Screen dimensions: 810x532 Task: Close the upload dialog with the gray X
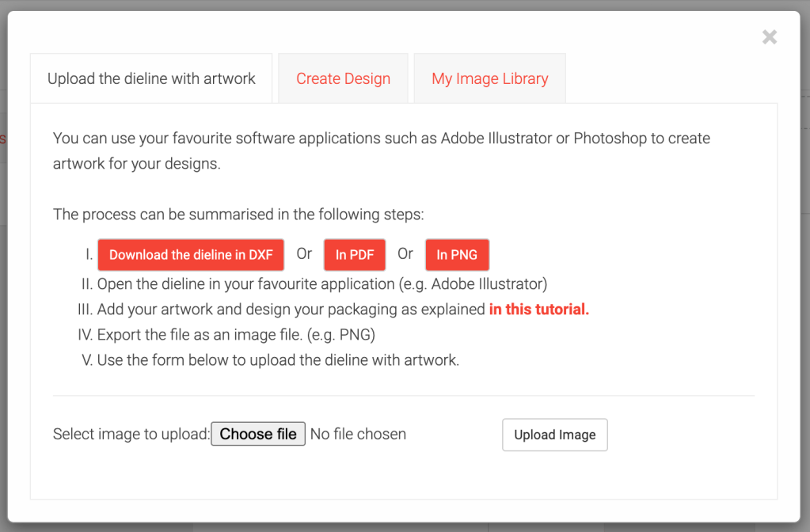tap(769, 36)
